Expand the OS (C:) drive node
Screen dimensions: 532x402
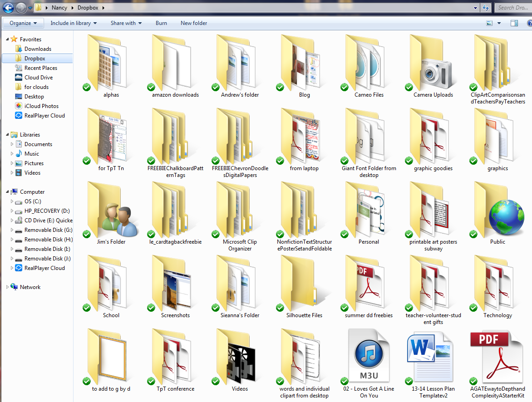tap(12, 201)
